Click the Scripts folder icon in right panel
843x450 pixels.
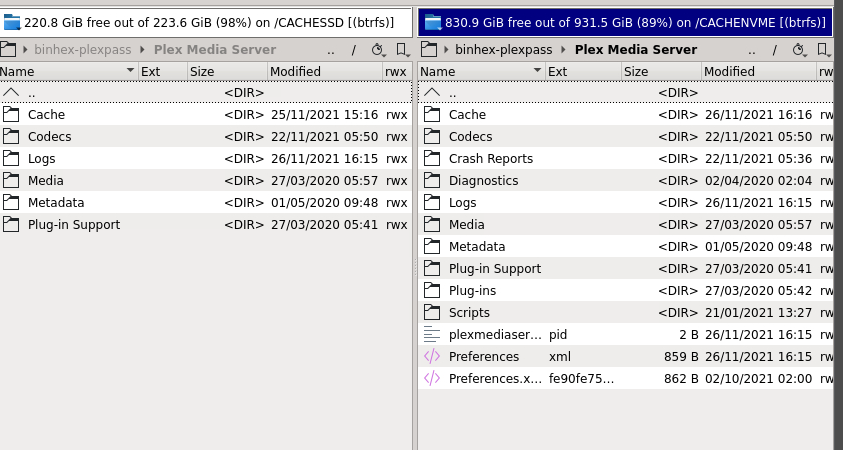[x=432, y=312]
